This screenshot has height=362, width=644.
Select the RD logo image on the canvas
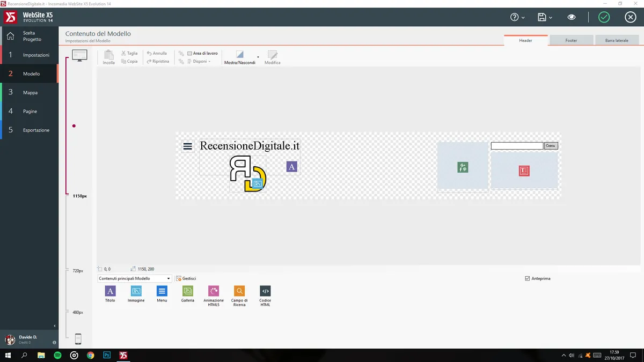[x=247, y=173]
